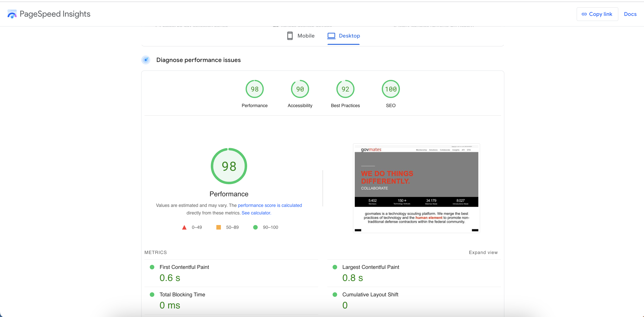
Task: Click the large Performance heading below the gauge
Action: click(x=229, y=194)
